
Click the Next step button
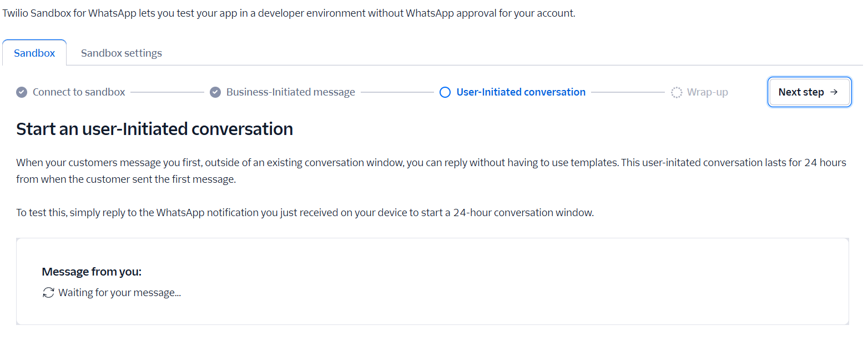point(809,92)
